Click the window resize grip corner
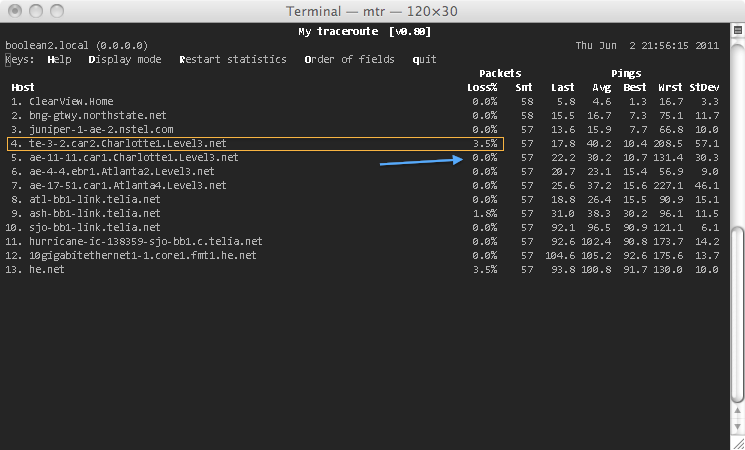The width and height of the screenshot is (745, 450). [x=738, y=443]
